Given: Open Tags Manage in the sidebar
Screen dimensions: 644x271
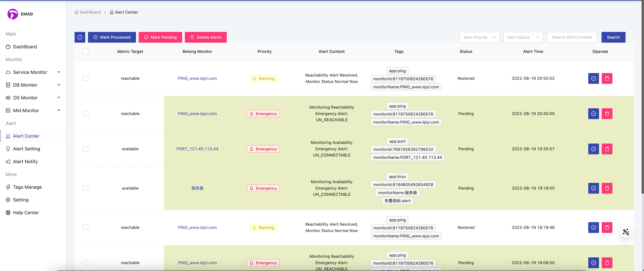Looking at the screenshot, I should (x=33, y=187).
